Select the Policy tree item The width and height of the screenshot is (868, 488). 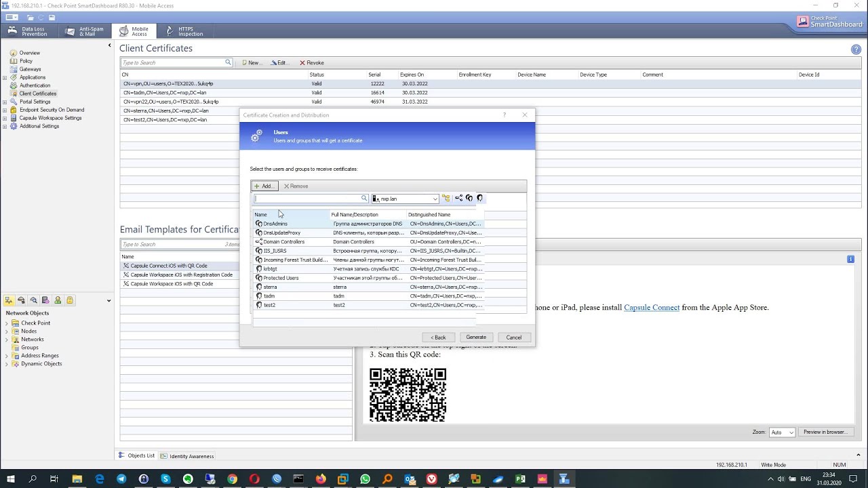pyautogui.click(x=26, y=61)
